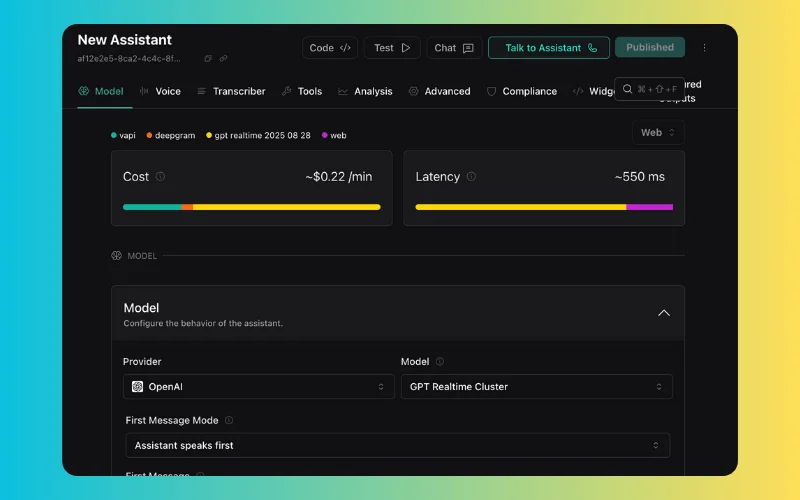800x500 pixels.
Task: Switch to the Transcriber tab
Action: (x=231, y=91)
